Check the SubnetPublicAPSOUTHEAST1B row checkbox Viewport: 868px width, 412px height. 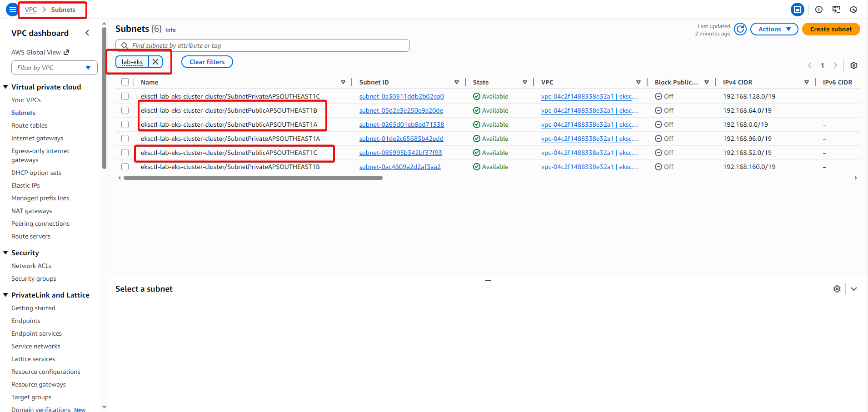click(x=125, y=110)
